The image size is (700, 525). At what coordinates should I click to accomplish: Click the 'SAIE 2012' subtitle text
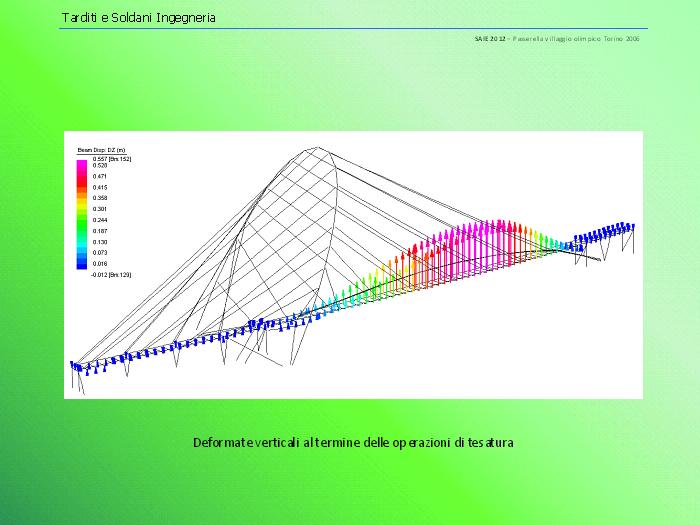click(491, 38)
